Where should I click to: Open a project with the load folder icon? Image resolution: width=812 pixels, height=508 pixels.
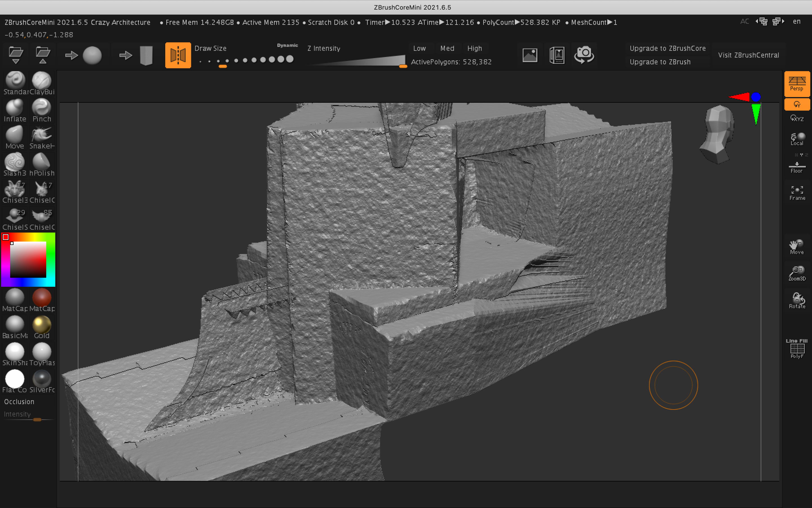pyautogui.click(x=16, y=55)
